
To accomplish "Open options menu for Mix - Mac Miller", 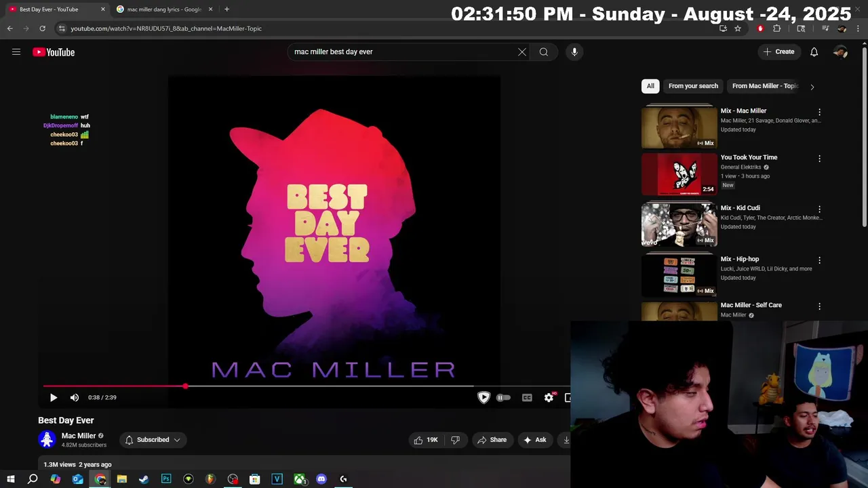I will [819, 112].
